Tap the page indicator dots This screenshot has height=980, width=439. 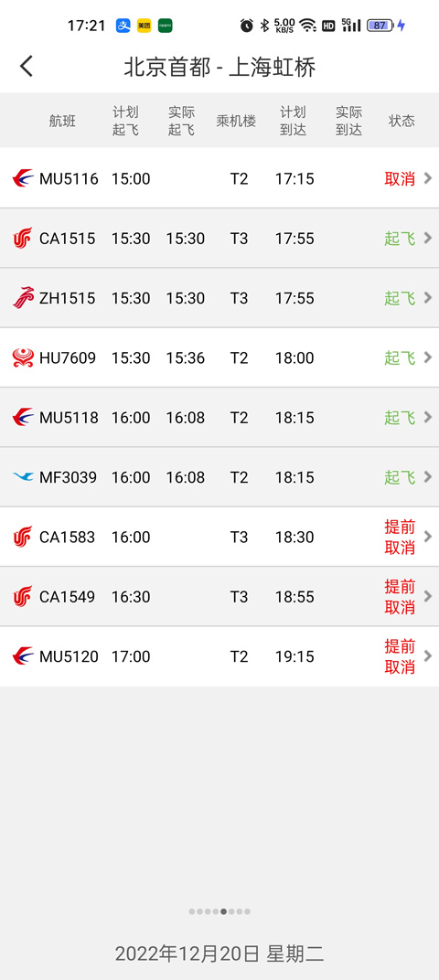pos(219,911)
